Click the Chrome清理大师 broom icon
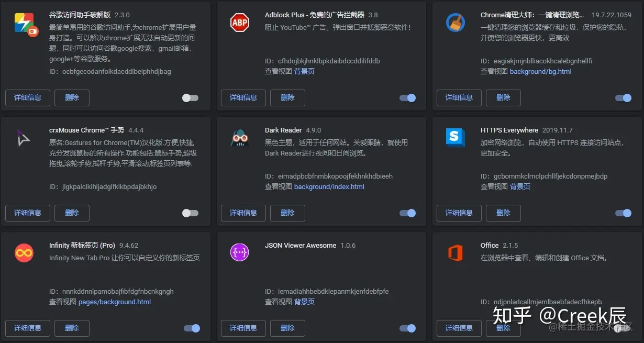This screenshot has width=644, height=343. pos(456,23)
